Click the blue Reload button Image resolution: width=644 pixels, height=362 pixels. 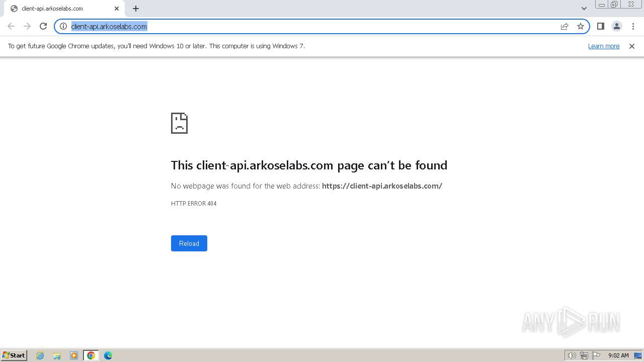click(189, 243)
